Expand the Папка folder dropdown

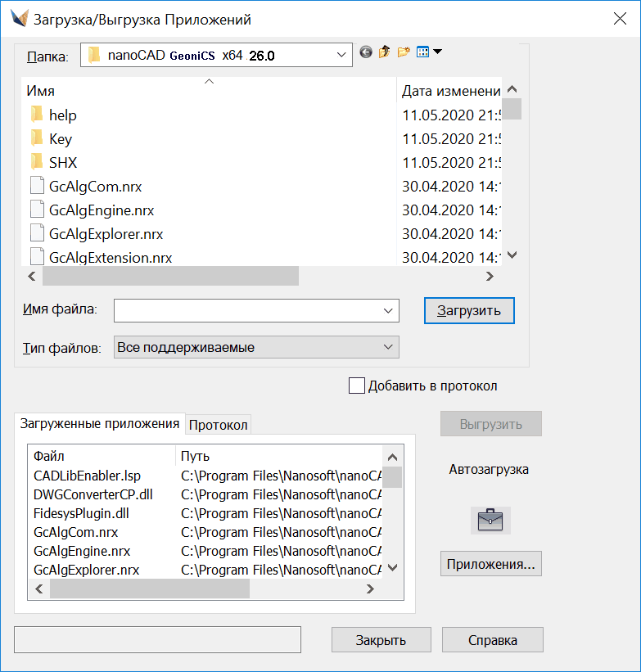(x=341, y=56)
